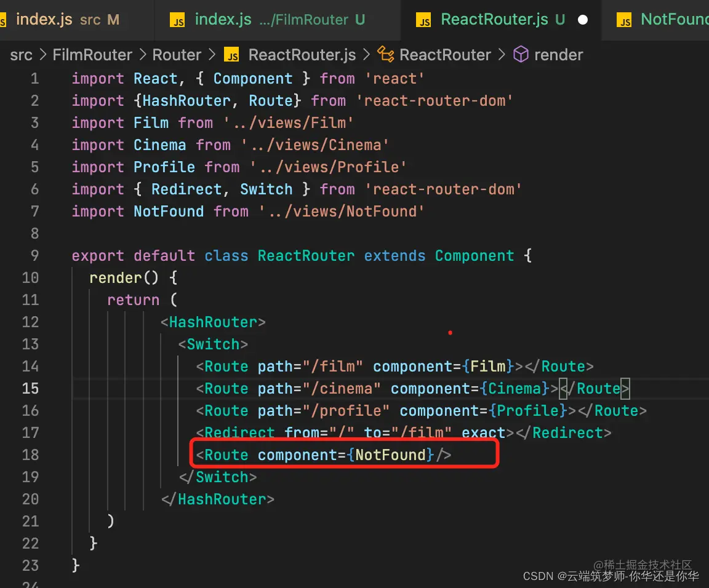Expand breadcrumb chevron after FilmRouter
This screenshot has width=709, height=588.
coord(143,55)
